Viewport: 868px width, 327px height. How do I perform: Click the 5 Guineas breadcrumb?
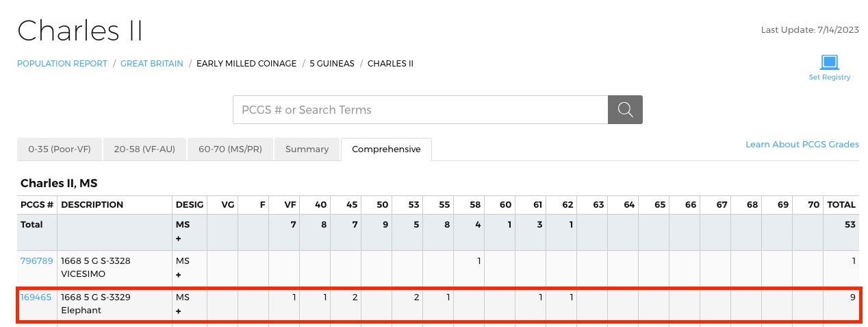pyautogui.click(x=332, y=63)
